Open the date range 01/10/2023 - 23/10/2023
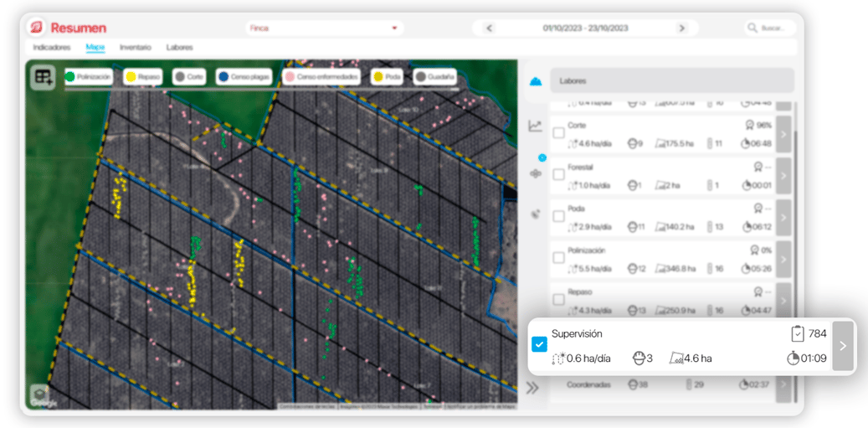Image resolution: width=868 pixels, height=428 pixels. (x=585, y=28)
